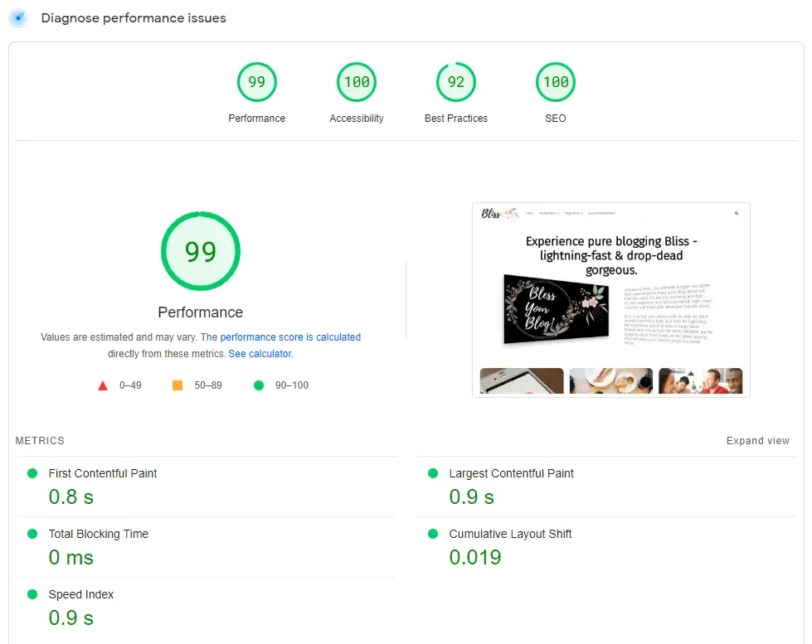Image resolution: width=812 pixels, height=644 pixels.
Task: Open the 'performance score is calculated' link
Action: point(290,337)
